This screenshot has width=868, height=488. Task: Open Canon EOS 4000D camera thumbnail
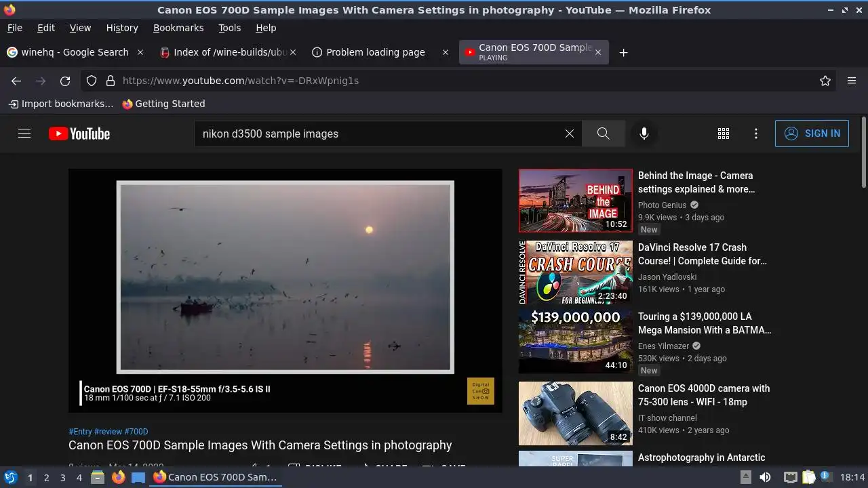pos(576,413)
